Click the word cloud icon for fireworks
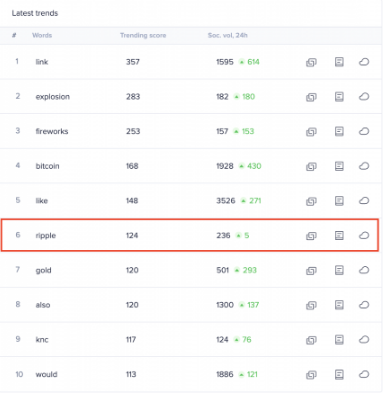This screenshot has height=398, width=384. click(364, 131)
